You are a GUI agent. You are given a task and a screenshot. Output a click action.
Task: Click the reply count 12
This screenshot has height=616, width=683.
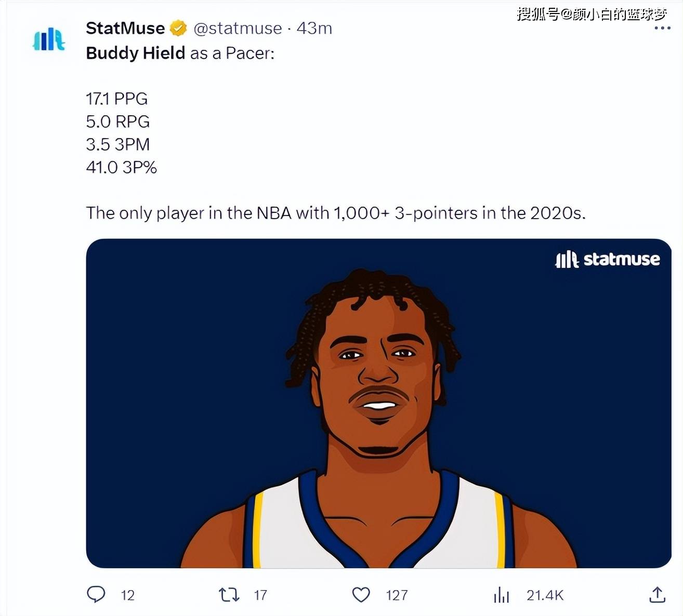pos(128,595)
